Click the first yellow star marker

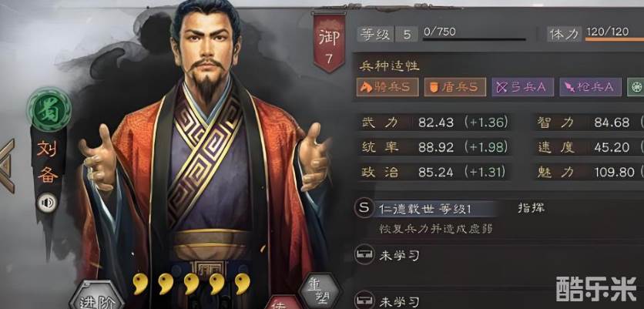coord(139,284)
